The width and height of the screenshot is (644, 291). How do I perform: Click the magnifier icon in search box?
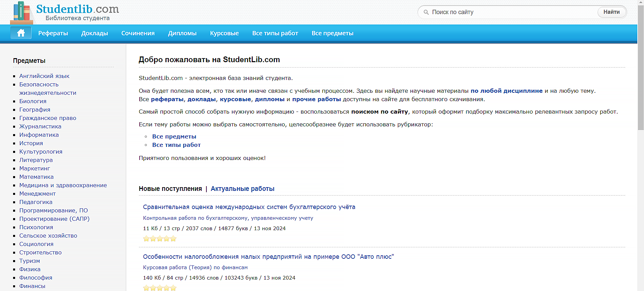point(426,12)
